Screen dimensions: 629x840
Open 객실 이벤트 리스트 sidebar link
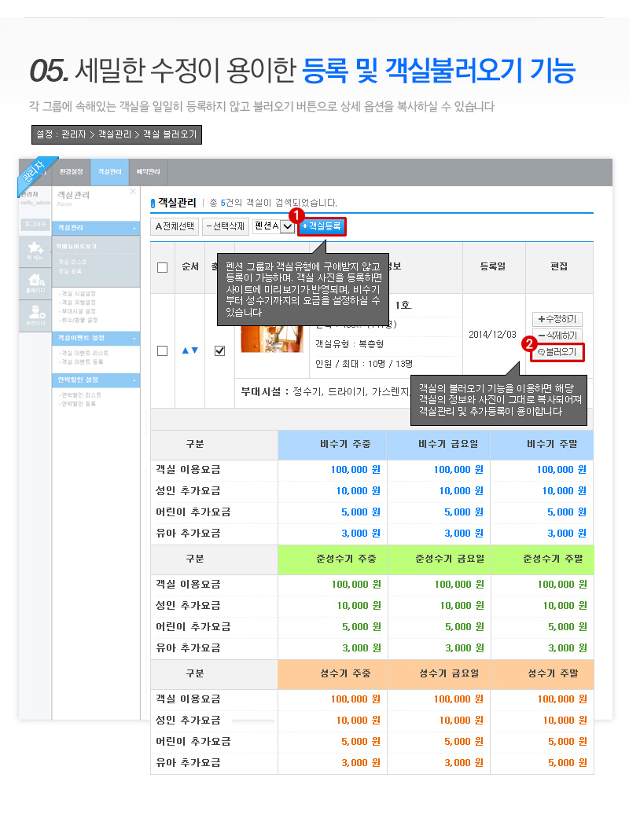[x=83, y=353]
